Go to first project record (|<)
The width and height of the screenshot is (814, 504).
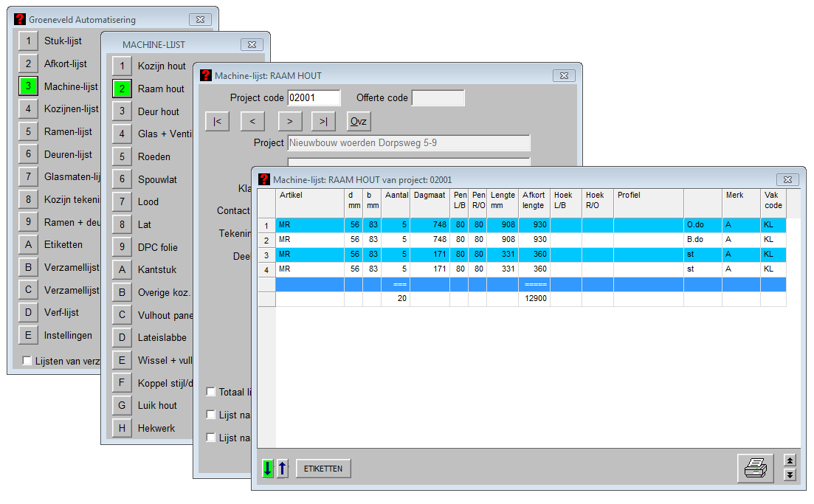pos(217,121)
